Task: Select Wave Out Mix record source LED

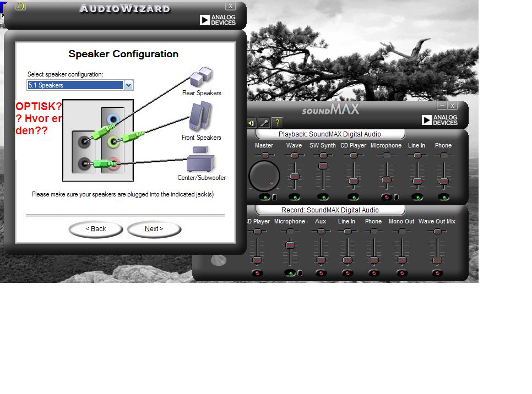Action: point(437,273)
